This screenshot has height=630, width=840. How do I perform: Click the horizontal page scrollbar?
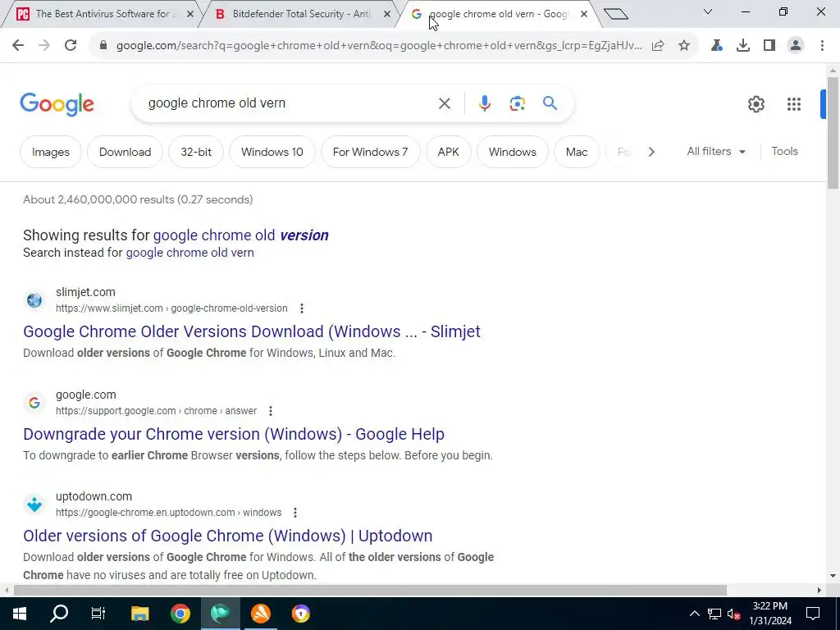point(370,591)
